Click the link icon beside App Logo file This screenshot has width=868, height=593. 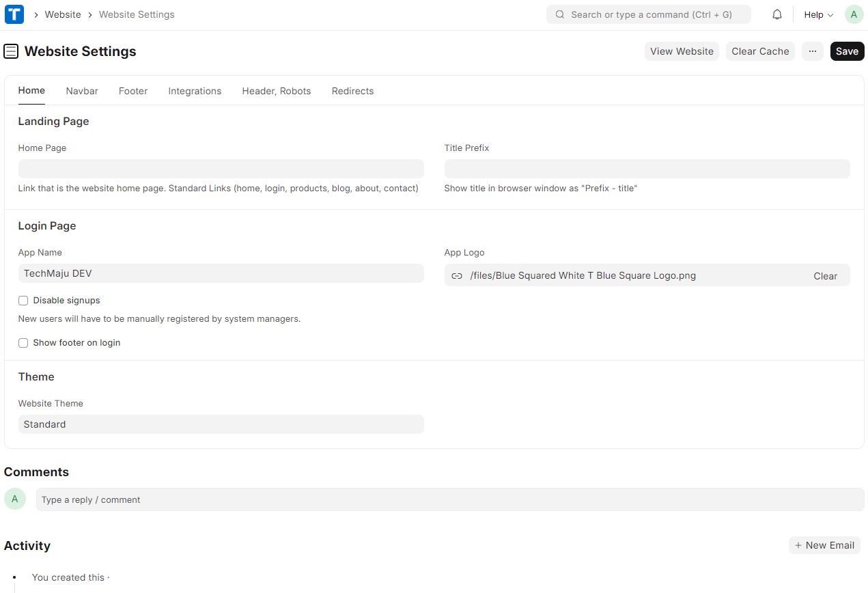pyautogui.click(x=457, y=276)
